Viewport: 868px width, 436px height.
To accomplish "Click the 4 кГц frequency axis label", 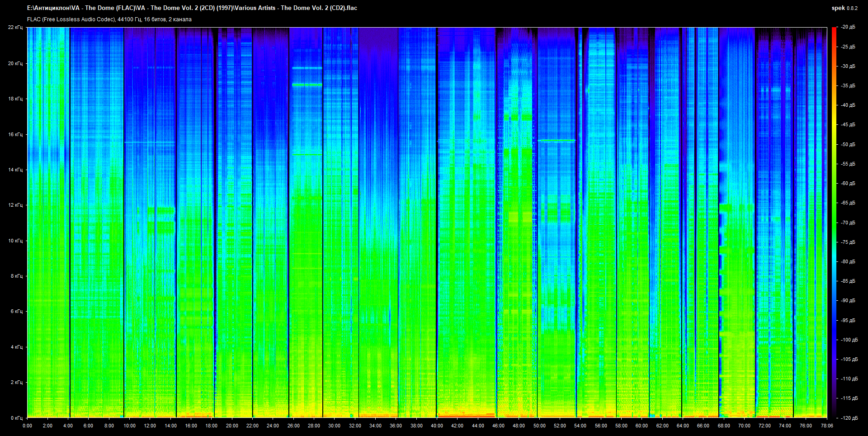I will tap(16, 347).
